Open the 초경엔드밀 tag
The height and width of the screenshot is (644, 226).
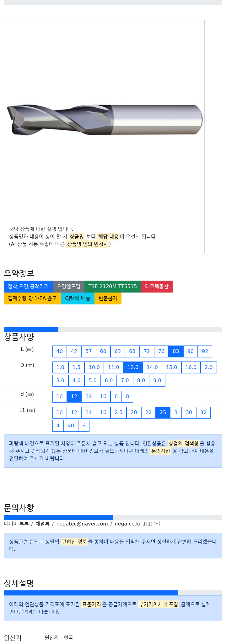coord(68,286)
